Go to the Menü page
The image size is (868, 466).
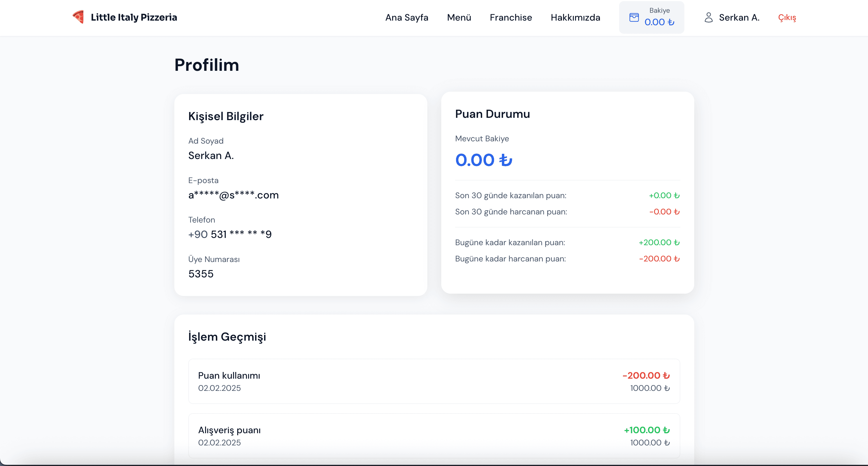click(x=459, y=17)
